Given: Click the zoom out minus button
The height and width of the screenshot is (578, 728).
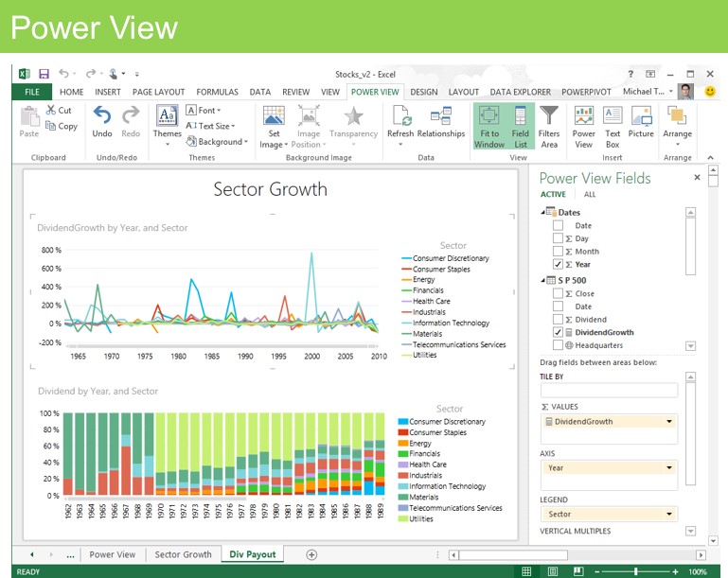Looking at the screenshot, I should point(597,571).
